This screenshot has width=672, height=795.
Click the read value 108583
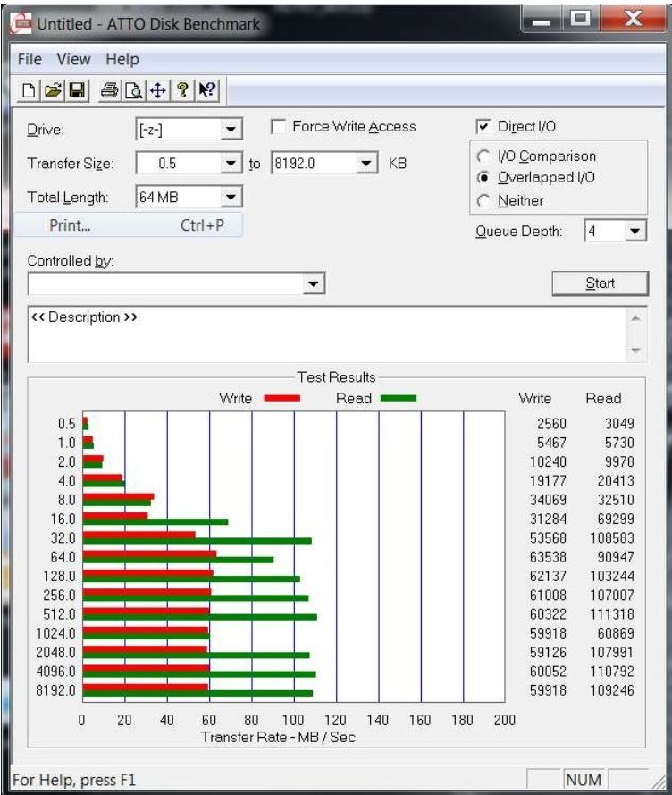pos(612,538)
